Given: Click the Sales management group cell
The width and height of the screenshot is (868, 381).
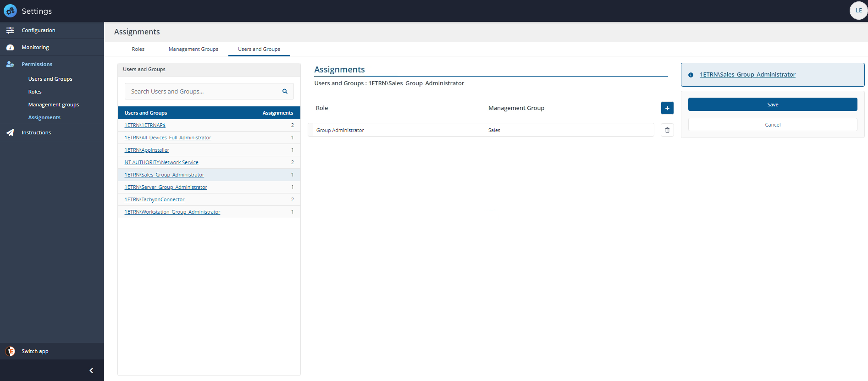Looking at the screenshot, I should (x=494, y=130).
